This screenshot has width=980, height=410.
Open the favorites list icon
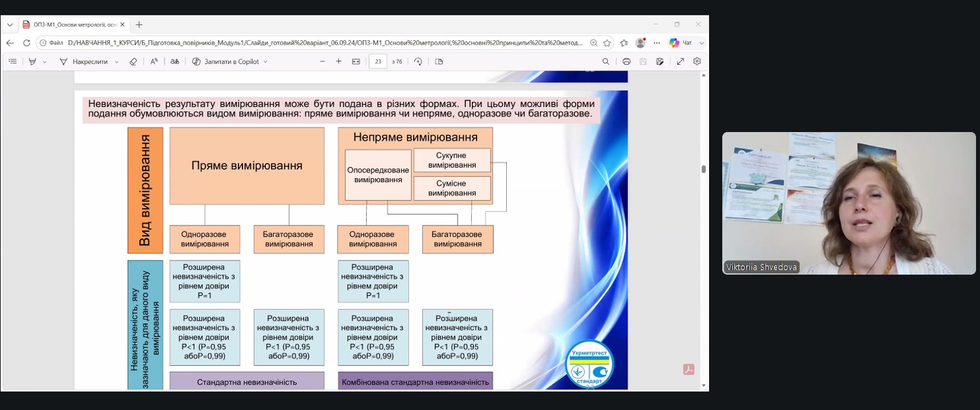point(624,43)
